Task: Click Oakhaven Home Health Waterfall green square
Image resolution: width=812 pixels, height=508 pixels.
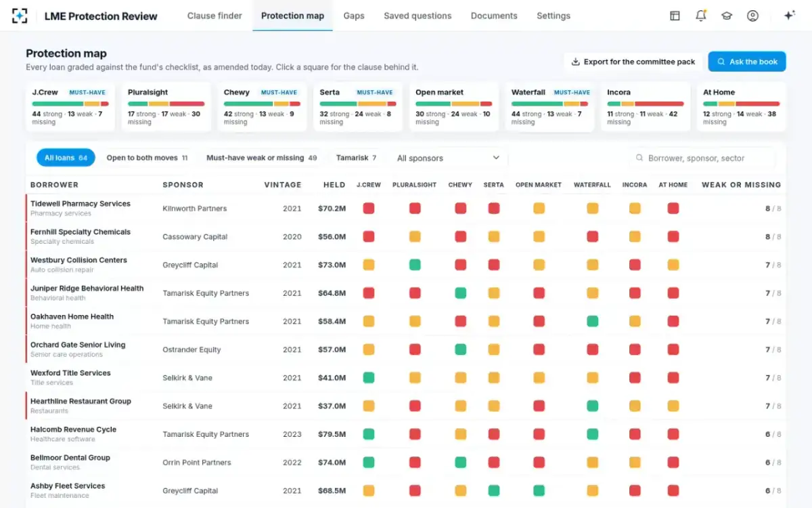Action: click(593, 321)
